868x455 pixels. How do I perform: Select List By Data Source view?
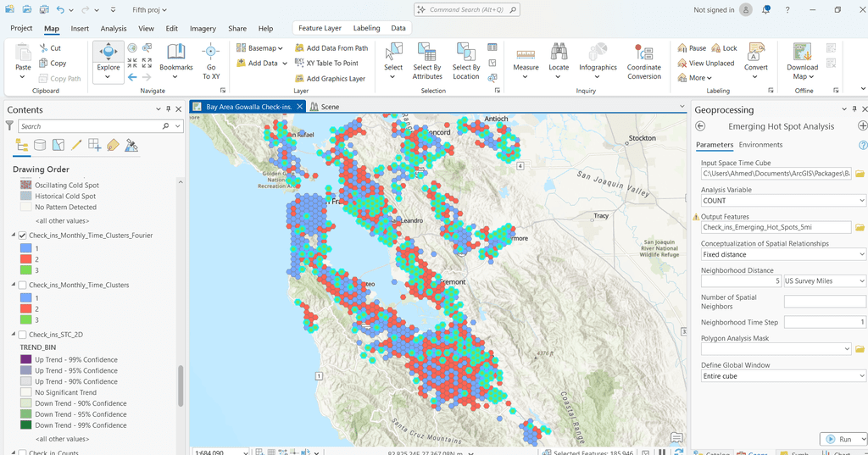coord(40,146)
